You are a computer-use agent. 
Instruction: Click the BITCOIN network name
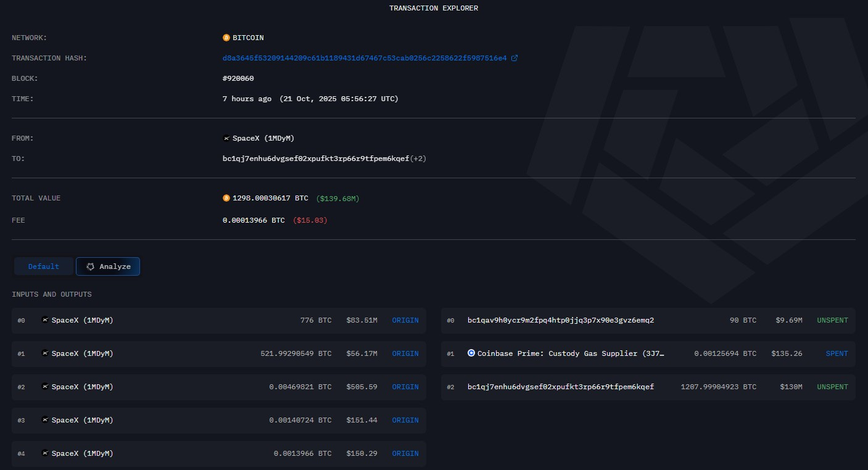tap(248, 38)
